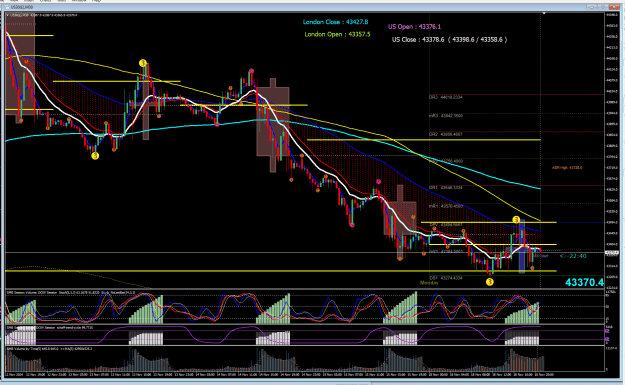The height and width of the screenshot is (385, 625).
Task: Select the yellow 3 marker above the first peak
Action: (x=143, y=63)
